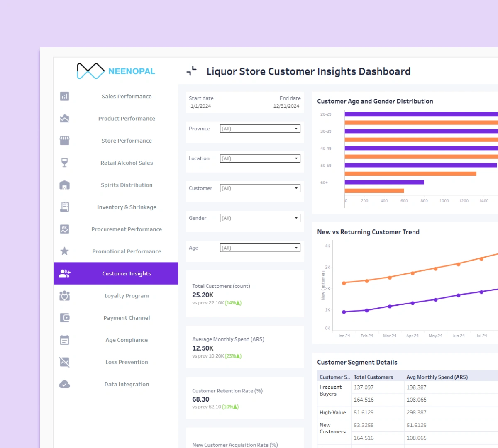Click the Customer Insights people icon

coord(64,273)
